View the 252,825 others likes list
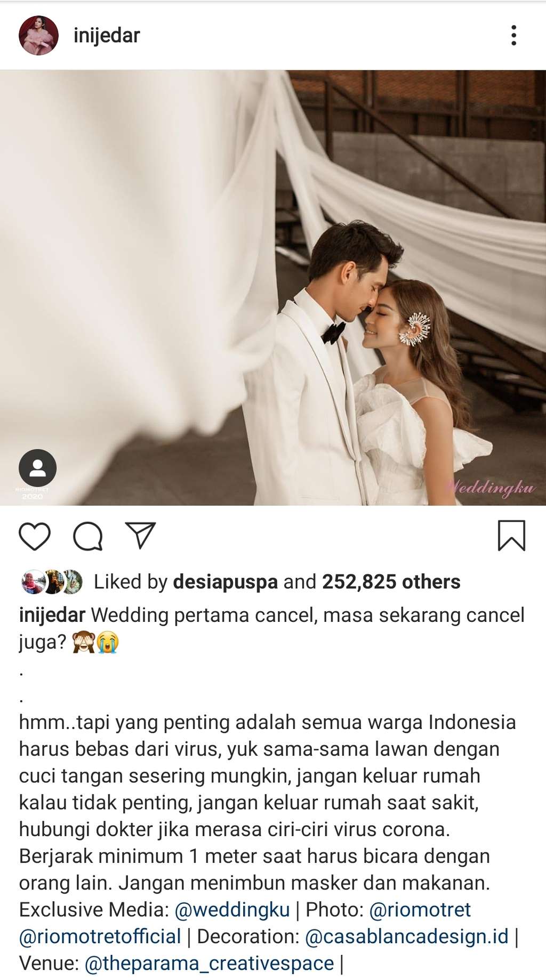 [x=391, y=582]
